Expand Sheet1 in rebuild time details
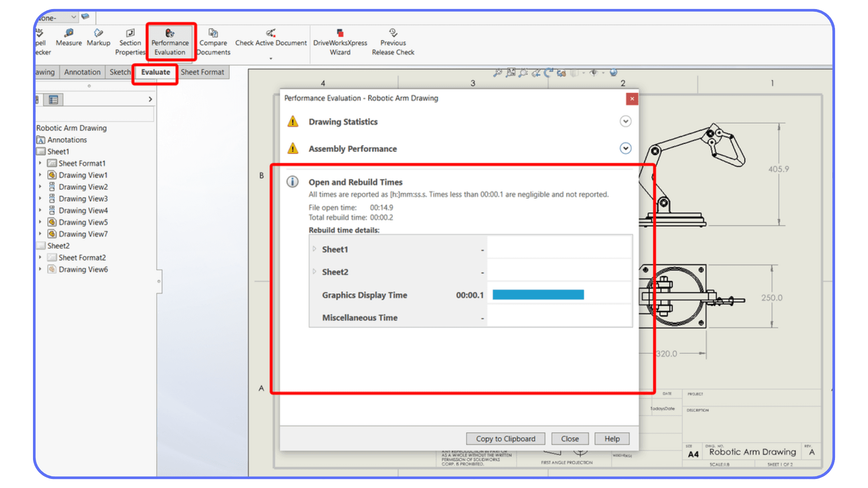The height and width of the screenshot is (488, 868). click(x=314, y=249)
